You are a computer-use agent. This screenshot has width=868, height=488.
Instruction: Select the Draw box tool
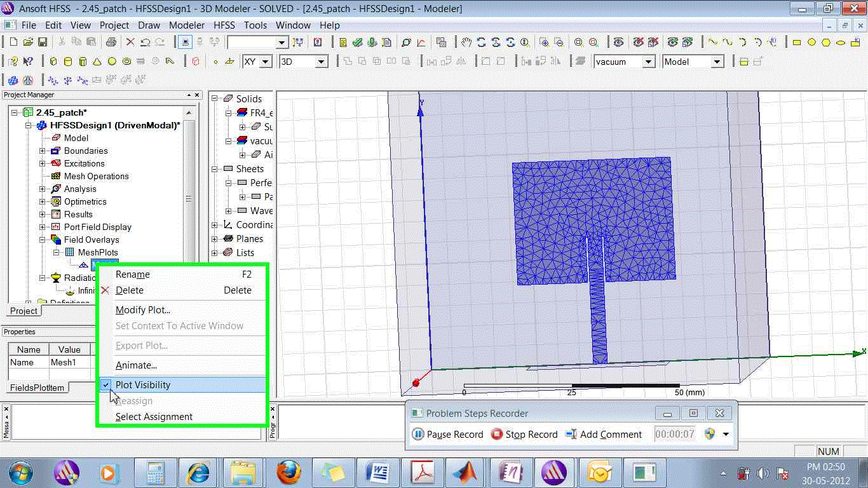tap(53, 62)
